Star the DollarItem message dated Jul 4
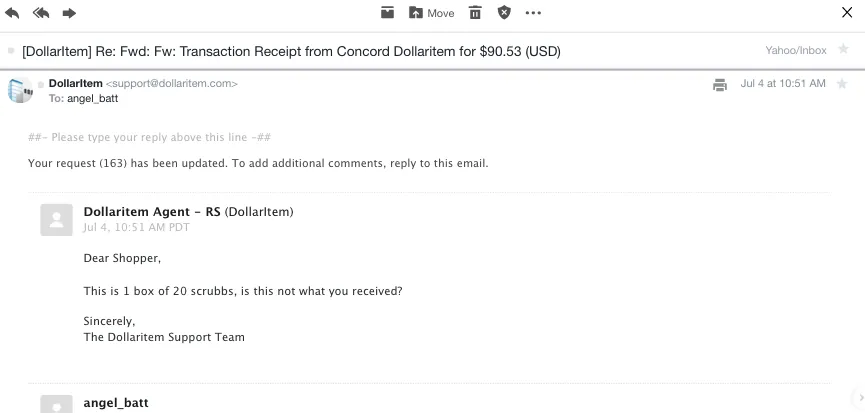 point(844,84)
